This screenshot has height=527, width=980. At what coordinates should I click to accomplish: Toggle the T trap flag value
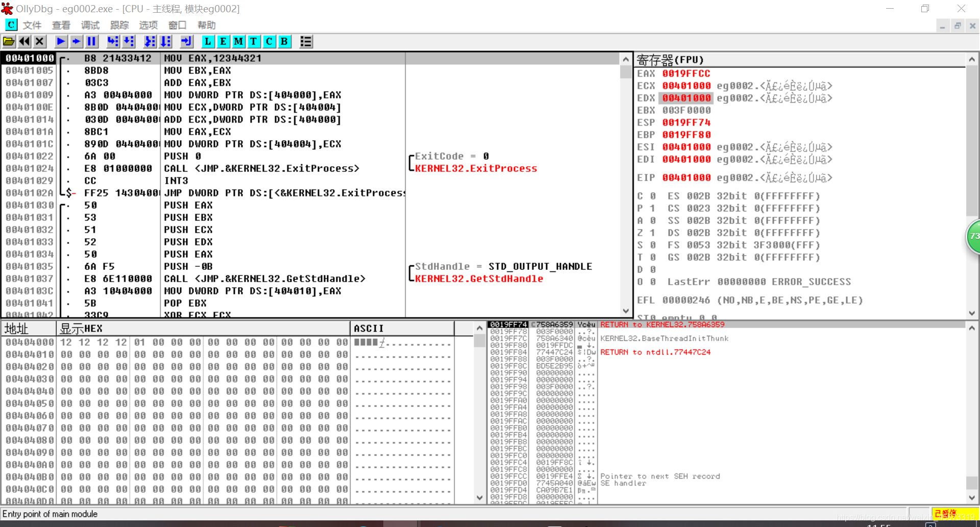click(653, 257)
